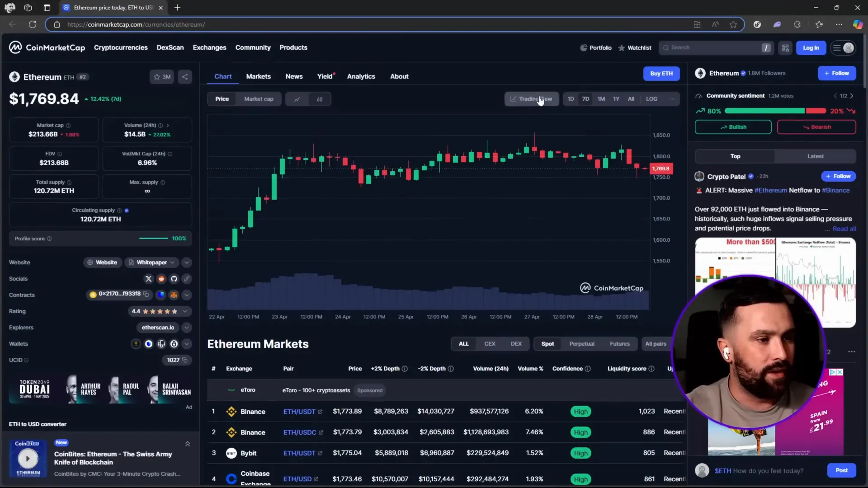The width and height of the screenshot is (868, 488).
Task: Expand more Wallets chevron
Action: (187, 344)
